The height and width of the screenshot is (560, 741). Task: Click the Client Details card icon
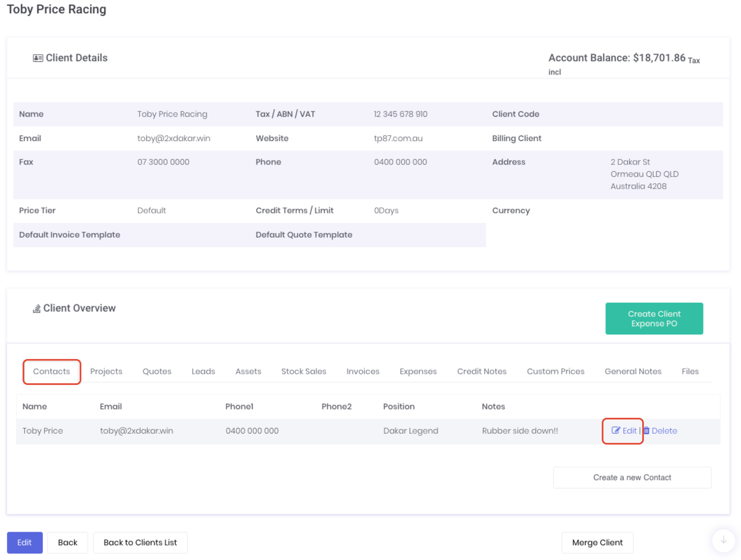click(38, 58)
